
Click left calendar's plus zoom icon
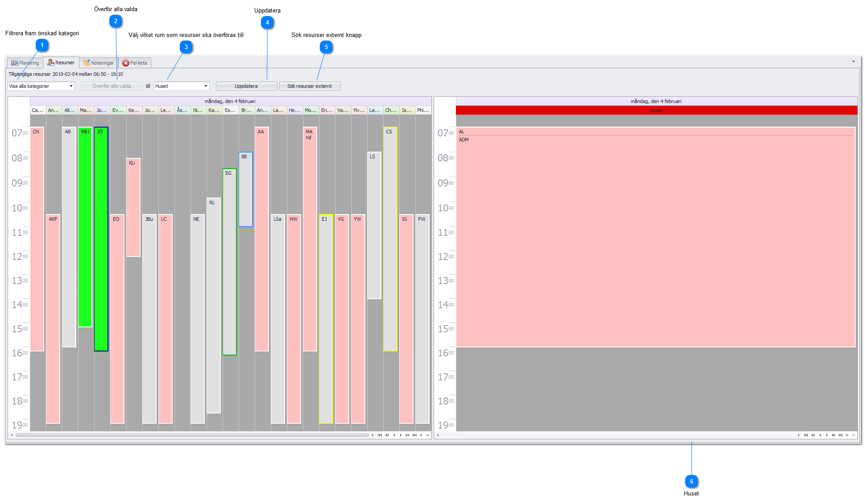[x=421, y=435]
